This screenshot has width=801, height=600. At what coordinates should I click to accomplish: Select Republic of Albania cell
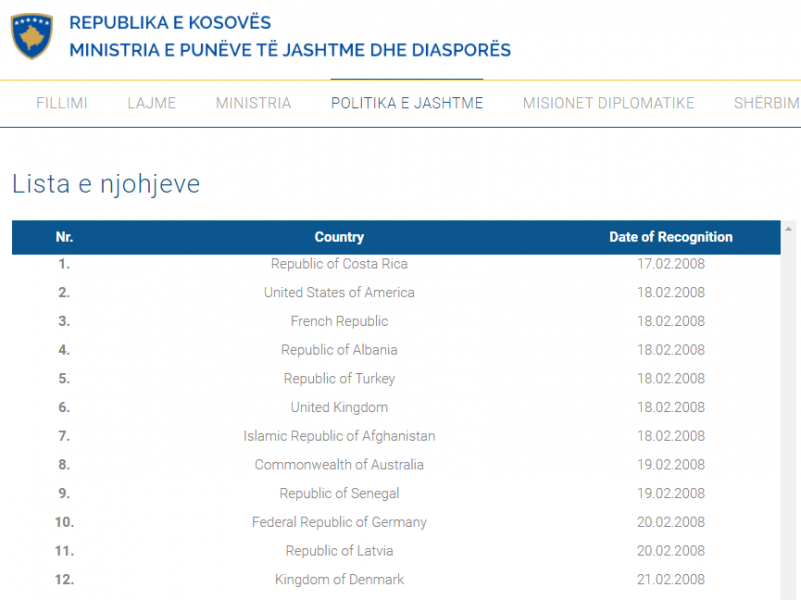[339, 350]
